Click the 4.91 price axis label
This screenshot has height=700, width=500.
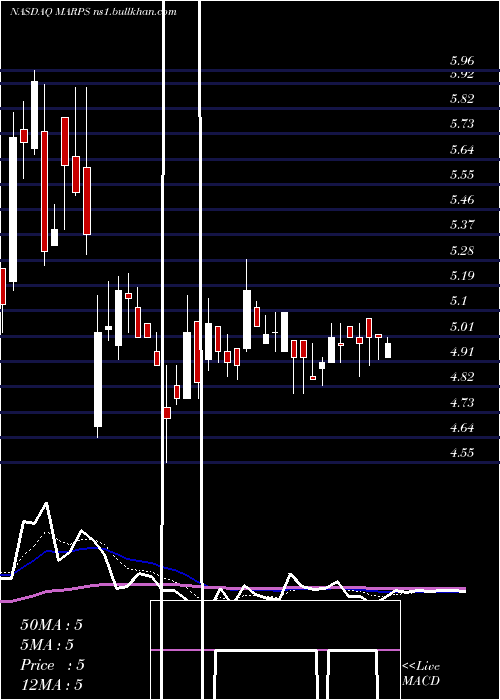tap(462, 352)
